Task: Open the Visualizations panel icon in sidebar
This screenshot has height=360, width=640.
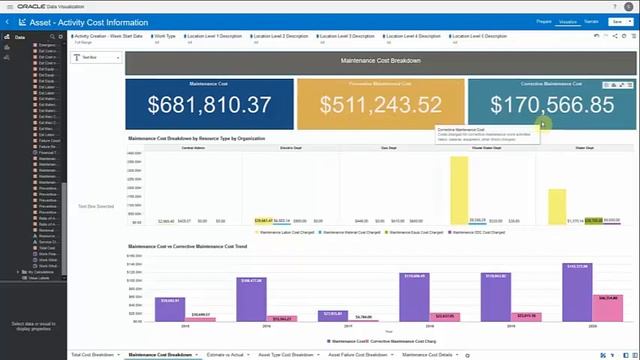Action: coord(7,47)
